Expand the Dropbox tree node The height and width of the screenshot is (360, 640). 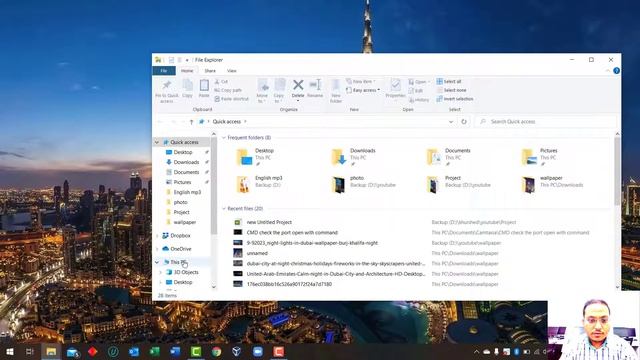158,236
